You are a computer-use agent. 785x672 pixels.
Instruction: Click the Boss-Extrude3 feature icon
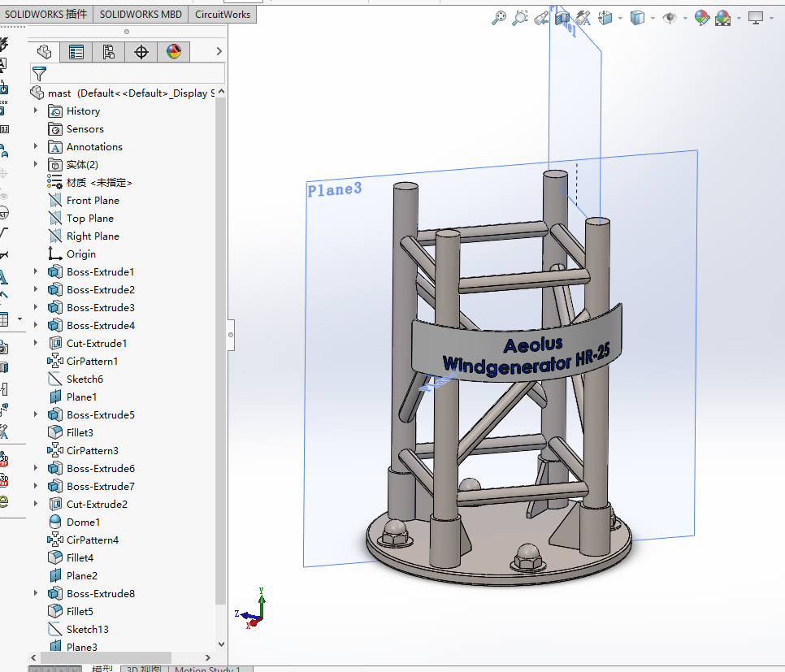(x=55, y=307)
